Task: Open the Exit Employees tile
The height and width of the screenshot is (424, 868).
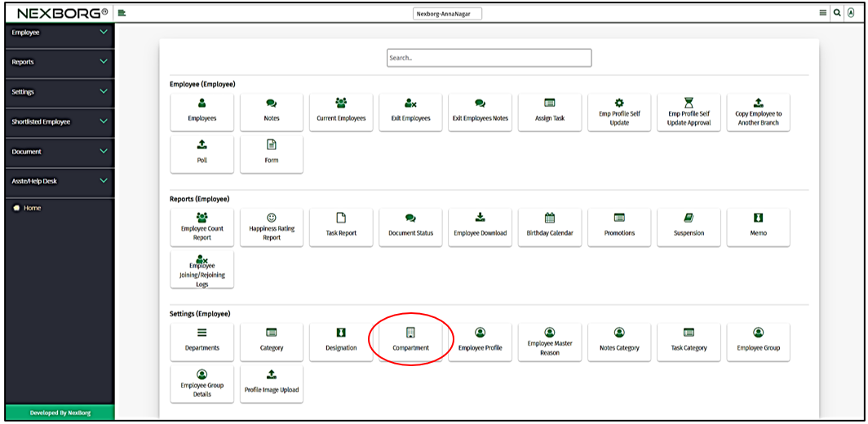Action: tap(411, 112)
